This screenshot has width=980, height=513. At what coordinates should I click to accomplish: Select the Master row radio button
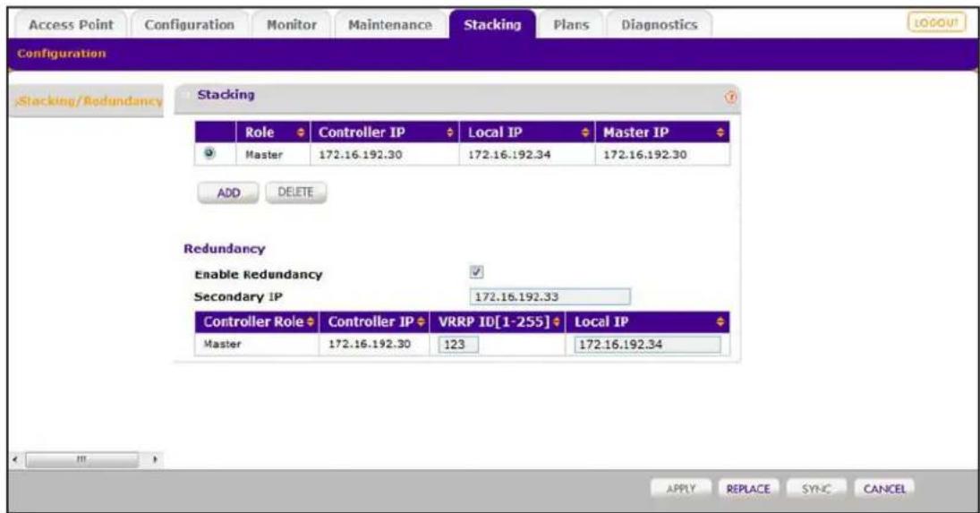pyautogui.click(x=209, y=152)
